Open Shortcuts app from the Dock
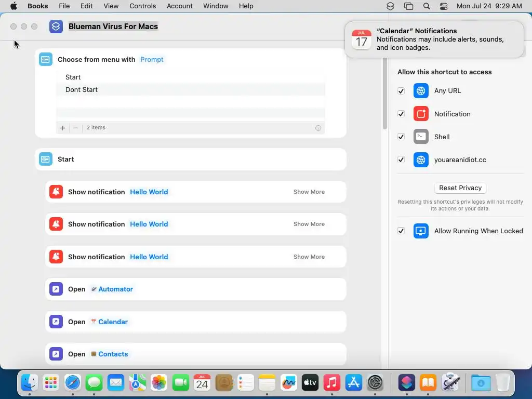The image size is (532, 399). (406, 383)
